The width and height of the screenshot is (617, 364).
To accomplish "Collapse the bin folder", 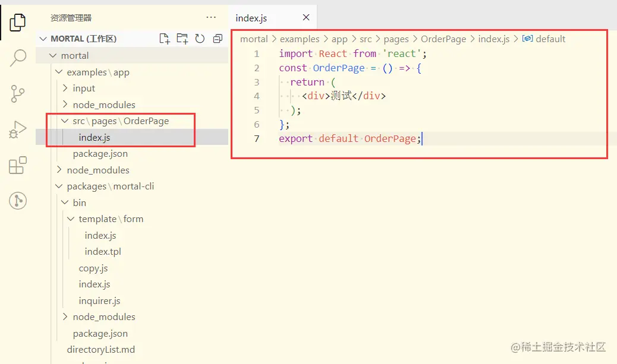I will click(x=65, y=202).
